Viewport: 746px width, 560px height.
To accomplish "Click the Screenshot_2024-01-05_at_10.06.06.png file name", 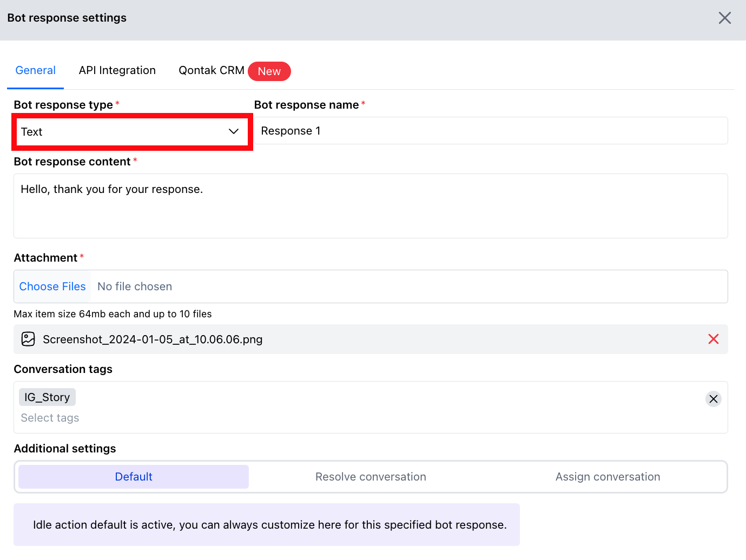I will [153, 339].
